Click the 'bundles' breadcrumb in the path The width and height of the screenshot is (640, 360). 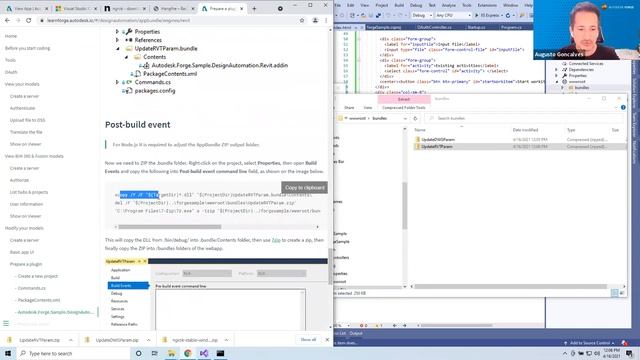380,118
